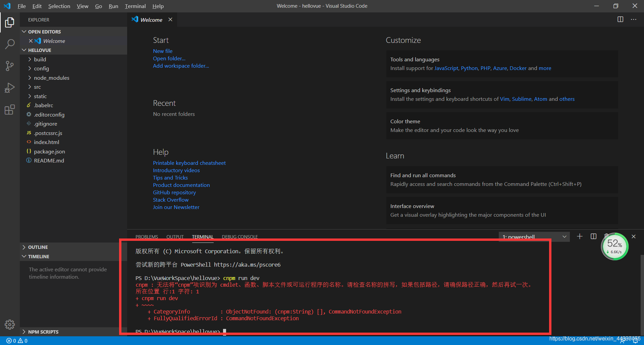
Task: Open the Manage gear menu
Action: 10,324
